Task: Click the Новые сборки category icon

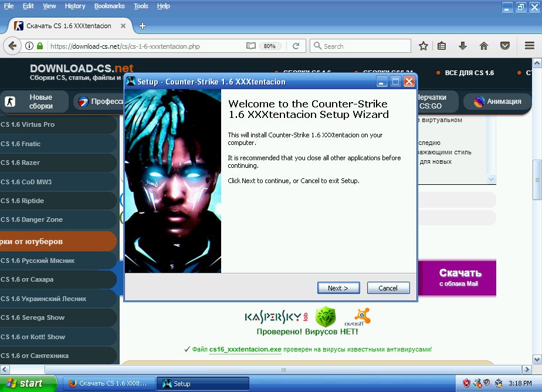Action: tap(9, 102)
